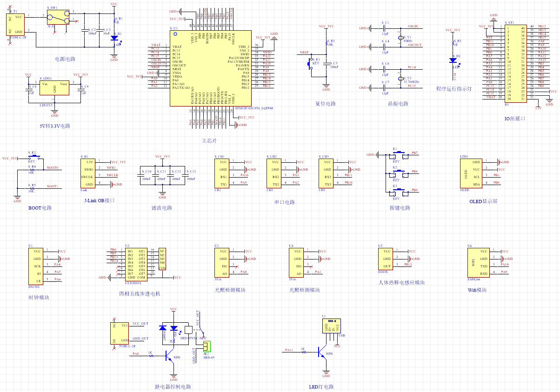Click the 主芯片 section title
Screen dimensions: 560x392
point(210,140)
